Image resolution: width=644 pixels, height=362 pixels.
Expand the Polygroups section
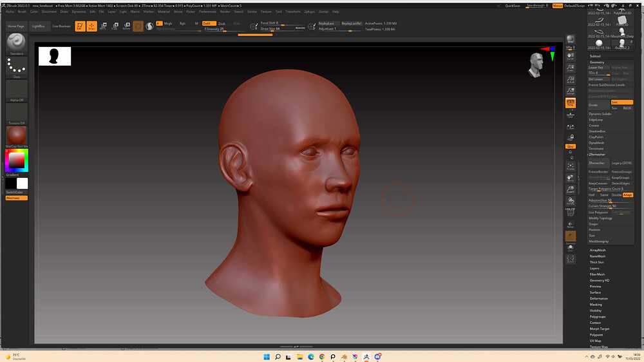click(x=598, y=316)
